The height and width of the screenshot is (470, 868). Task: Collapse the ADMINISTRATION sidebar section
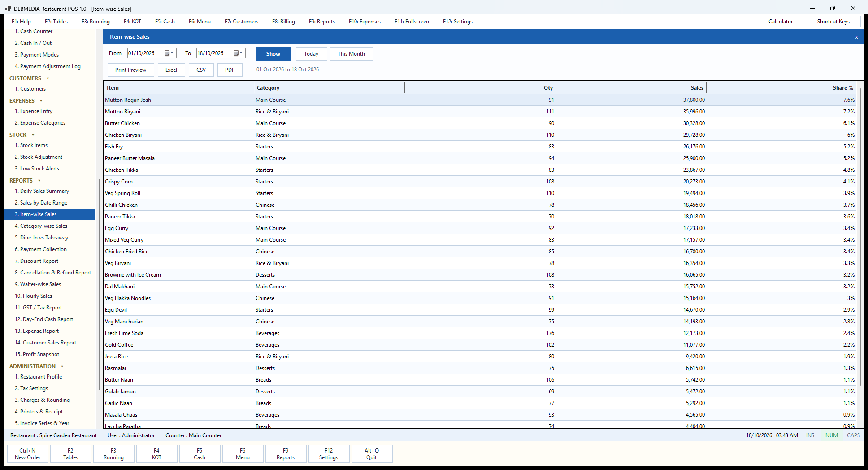62,366
